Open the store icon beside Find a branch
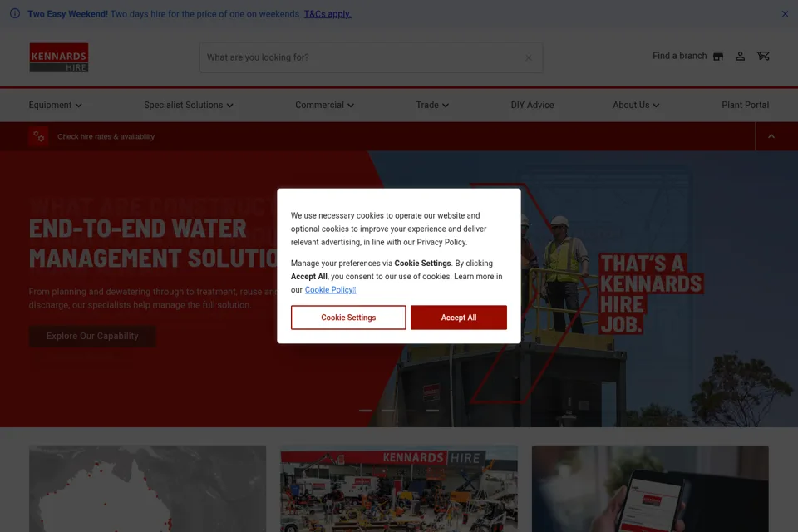The image size is (798, 532). (717, 56)
